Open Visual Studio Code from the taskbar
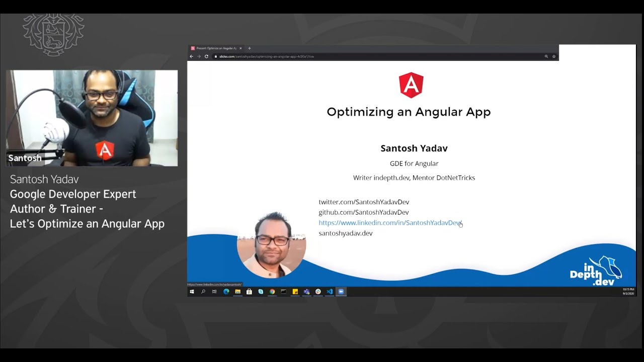 coord(330,292)
